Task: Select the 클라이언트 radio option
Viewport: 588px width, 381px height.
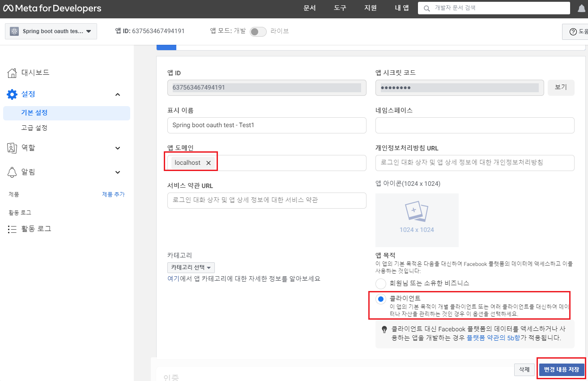Action: point(381,299)
